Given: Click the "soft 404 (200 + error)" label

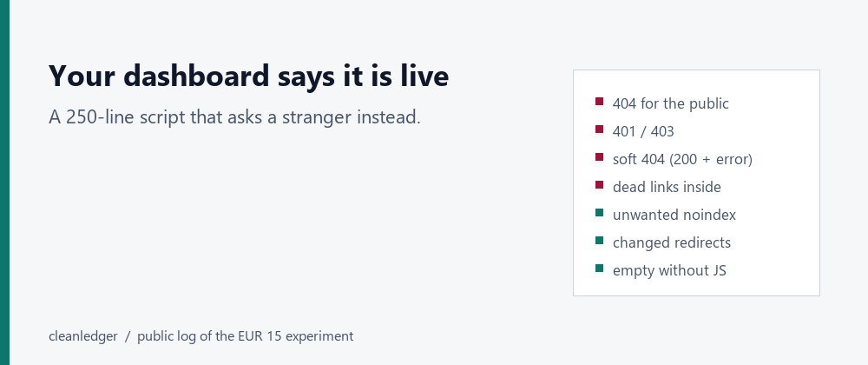Looking at the screenshot, I should click(x=682, y=159).
